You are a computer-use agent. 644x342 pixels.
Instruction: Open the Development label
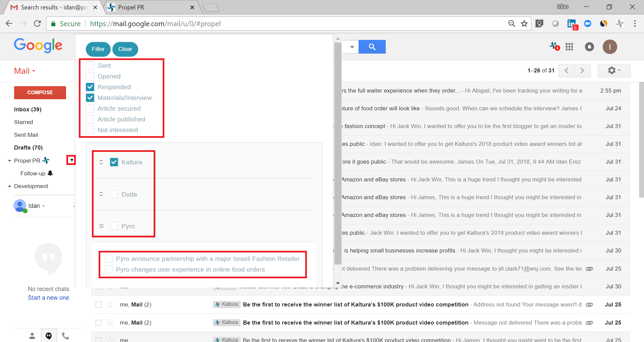pos(31,186)
